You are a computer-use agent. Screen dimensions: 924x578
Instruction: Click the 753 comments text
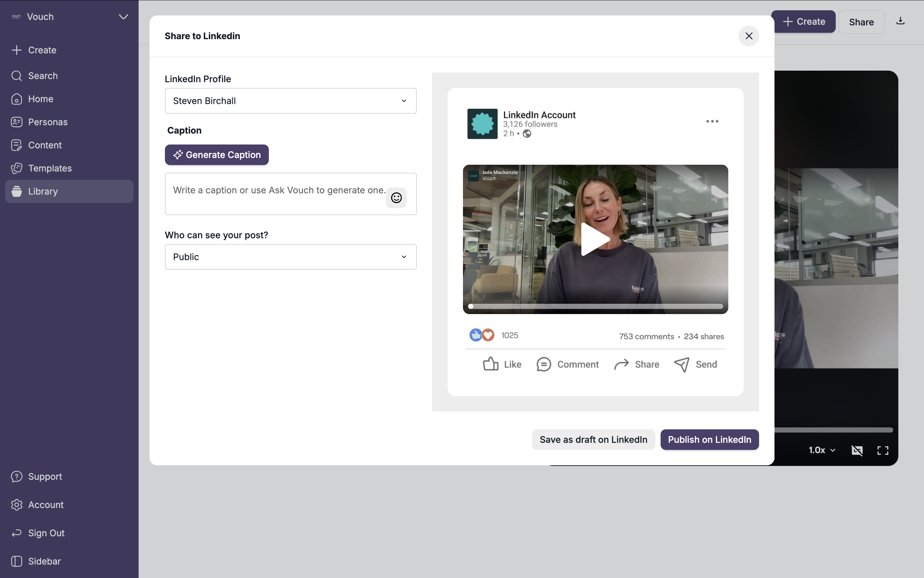click(646, 337)
